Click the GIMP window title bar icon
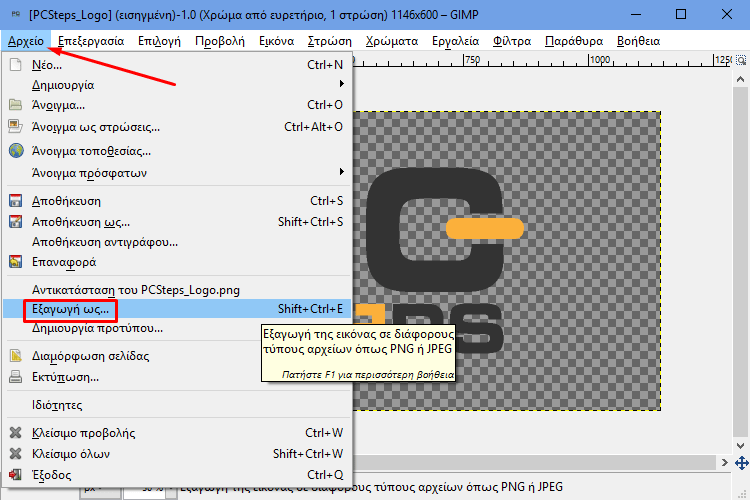The width and height of the screenshot is (750, 500). [16, 14]
